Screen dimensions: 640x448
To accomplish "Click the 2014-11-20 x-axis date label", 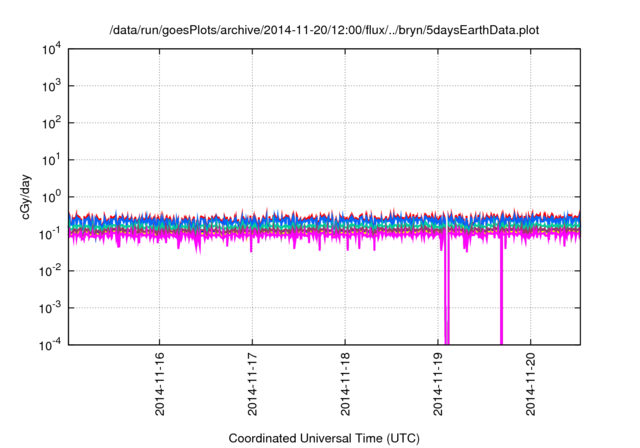I will tap(531, 384).
